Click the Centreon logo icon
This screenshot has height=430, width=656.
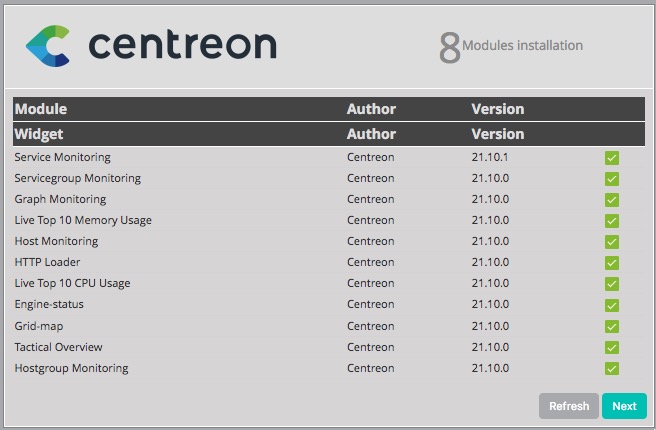tap(48, 46)
